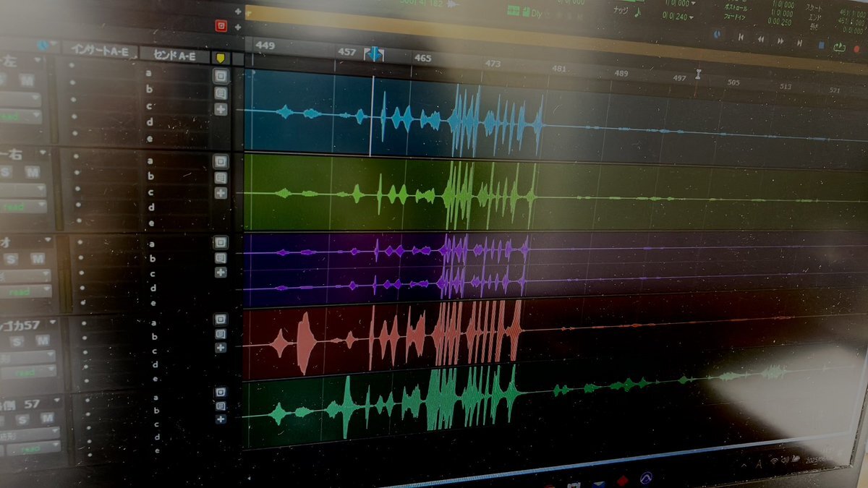This screenshot has width=868, height=488.
Task: Mute the 右 track
Action: click(x=31, y=172)
